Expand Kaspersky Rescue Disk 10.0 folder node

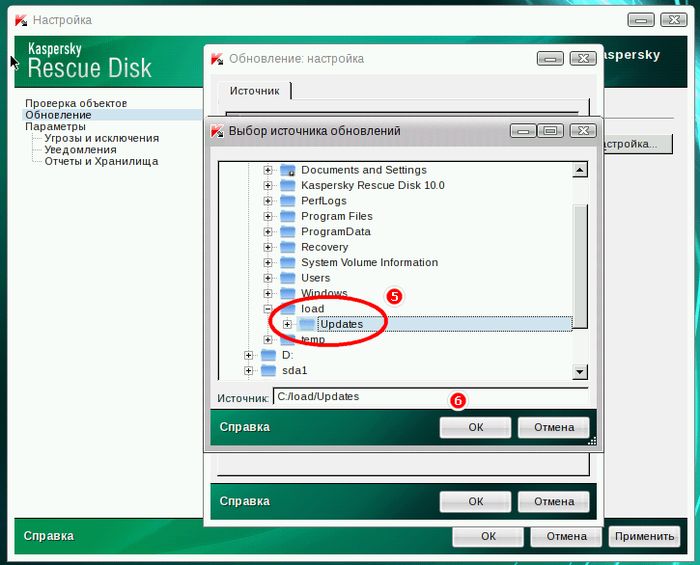[x=267, y=185]
